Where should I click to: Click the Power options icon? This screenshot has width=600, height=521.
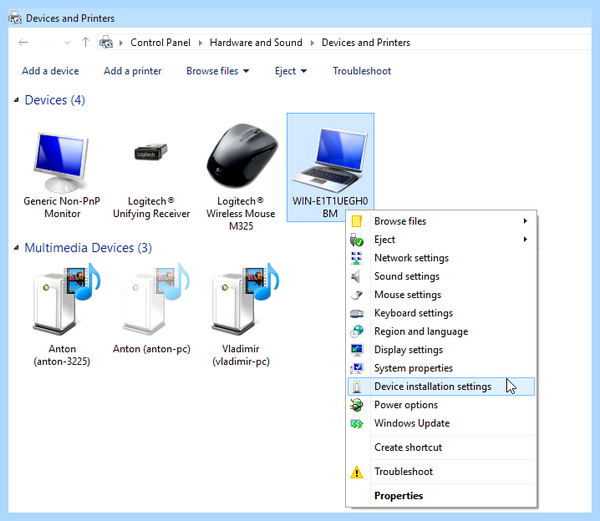(357, 405)
